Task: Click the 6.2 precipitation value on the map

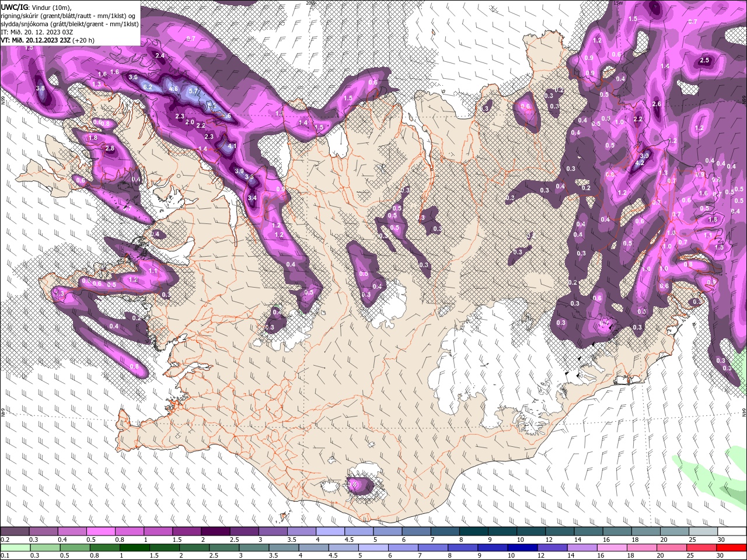Action: pyautogui.click(x=148, y=87)
